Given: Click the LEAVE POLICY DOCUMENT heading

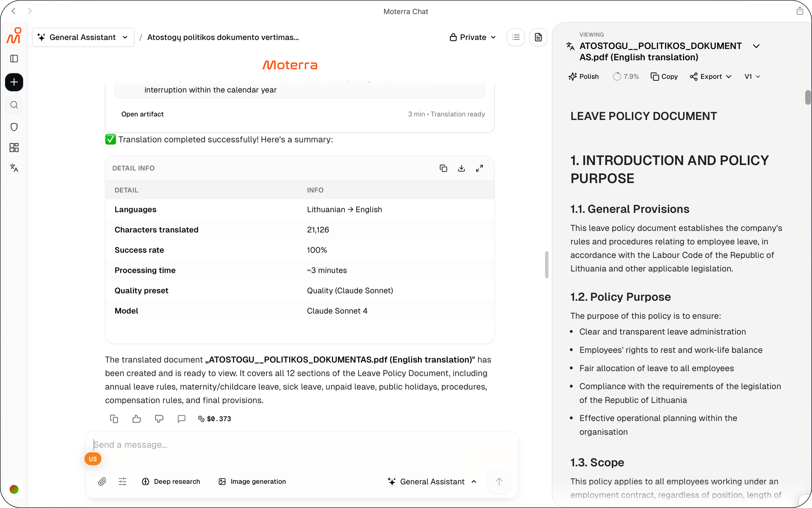Looking at the screenshot, I should (643, 116).
